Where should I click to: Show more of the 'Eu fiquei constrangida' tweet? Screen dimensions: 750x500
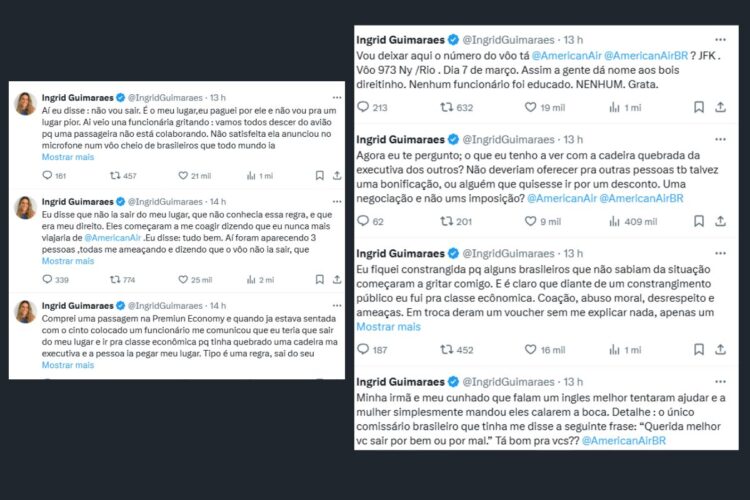coord(389,327)
